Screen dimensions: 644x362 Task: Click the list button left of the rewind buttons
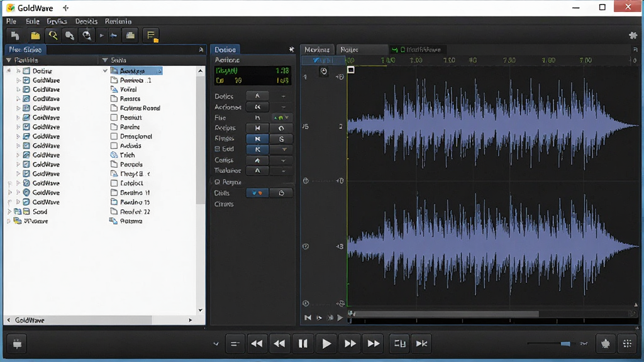(235, 344)
